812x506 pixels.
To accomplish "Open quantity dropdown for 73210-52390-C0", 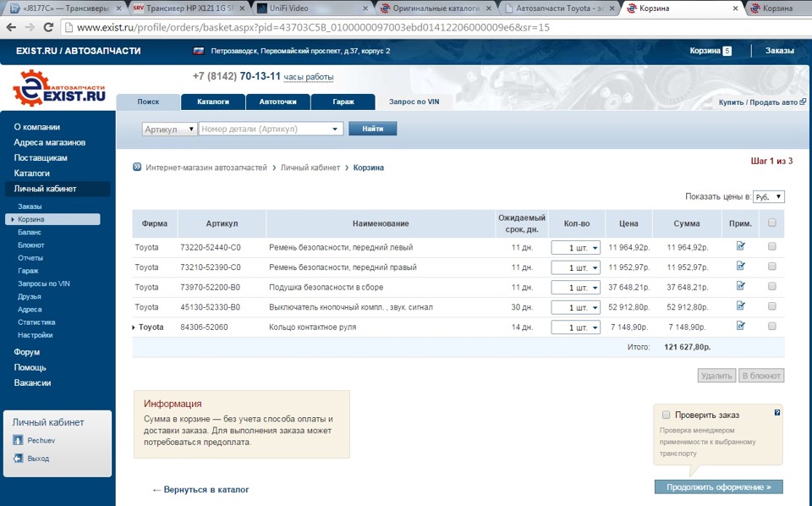I will (575, 267).
